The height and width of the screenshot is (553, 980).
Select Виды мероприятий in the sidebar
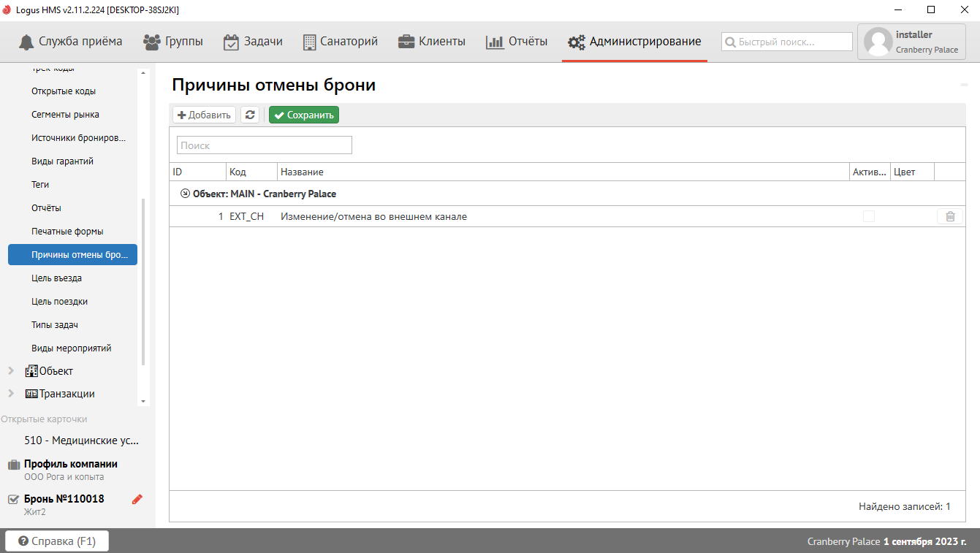pyautogui.click(x=72, y=348)
